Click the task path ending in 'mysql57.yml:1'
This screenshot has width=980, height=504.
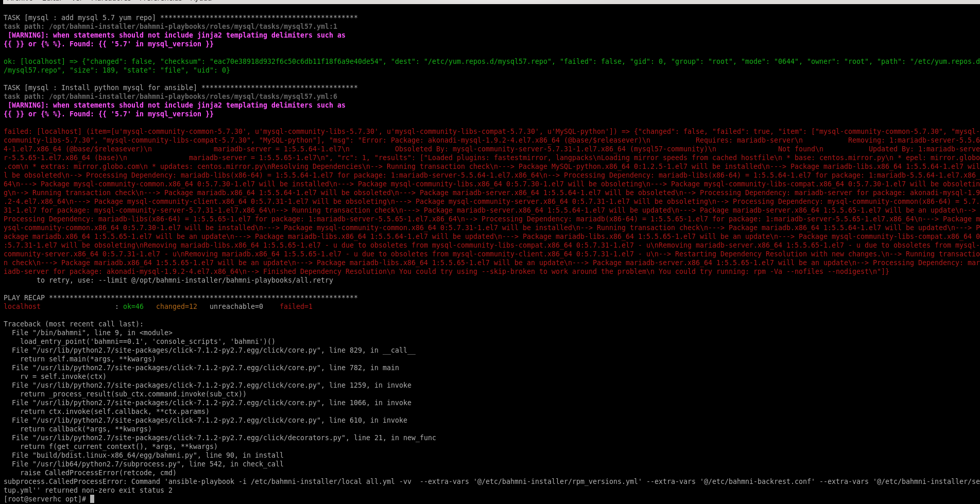(x=170, y=26)
